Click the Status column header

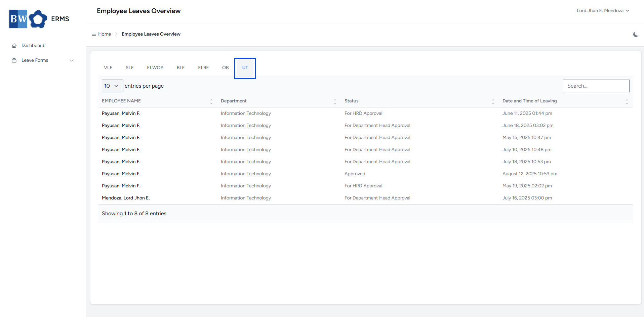click(x=352, y=101)
